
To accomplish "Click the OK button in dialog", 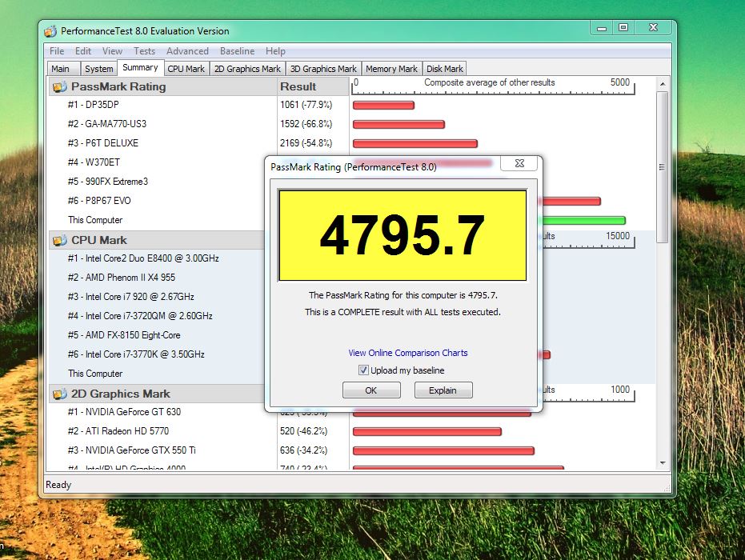I will pos(371,390).
